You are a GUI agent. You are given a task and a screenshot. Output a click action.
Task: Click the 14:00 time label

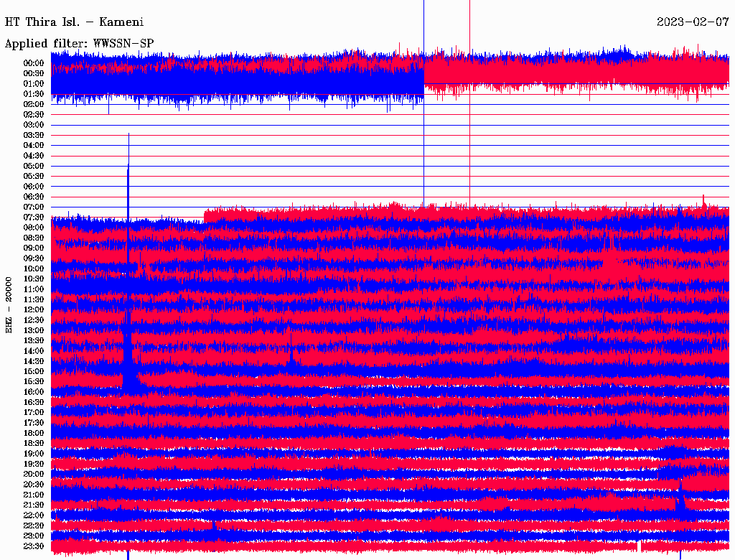34,351
